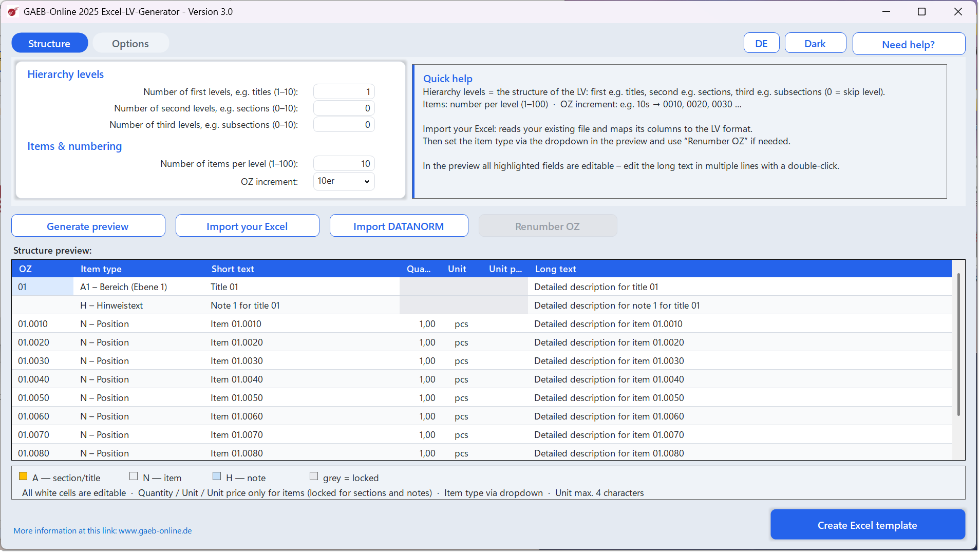Switch to the Options tab
This screenshot has height=553, width=980.
pyautogui.click(x=130, y=43)
